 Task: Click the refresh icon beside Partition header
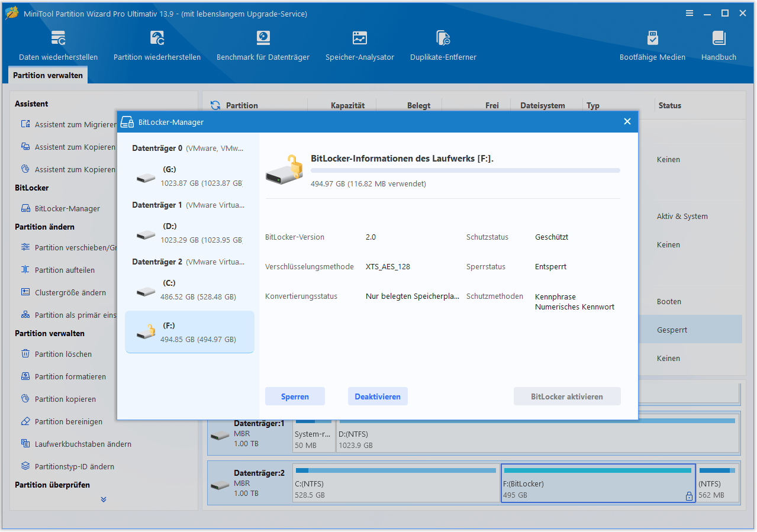216,105
